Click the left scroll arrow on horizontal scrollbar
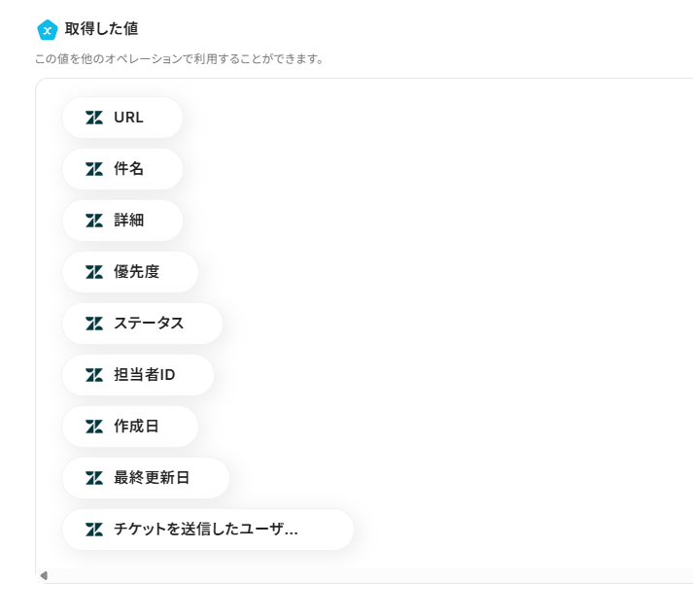Screen dimensions: 693x616 click(x=44, y=576)
